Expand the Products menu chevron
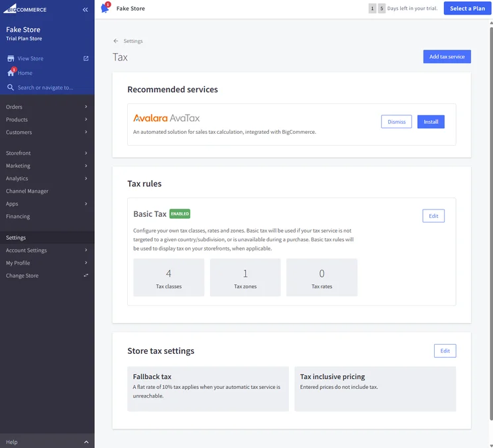The width and height of the screenshot is (493, 448). click(86, 119)
